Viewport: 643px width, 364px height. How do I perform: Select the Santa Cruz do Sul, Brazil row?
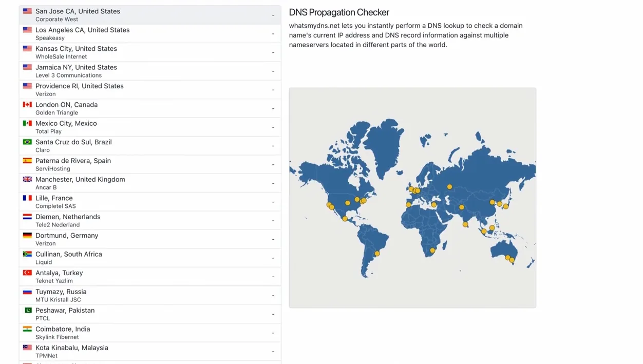pos(150,146)
